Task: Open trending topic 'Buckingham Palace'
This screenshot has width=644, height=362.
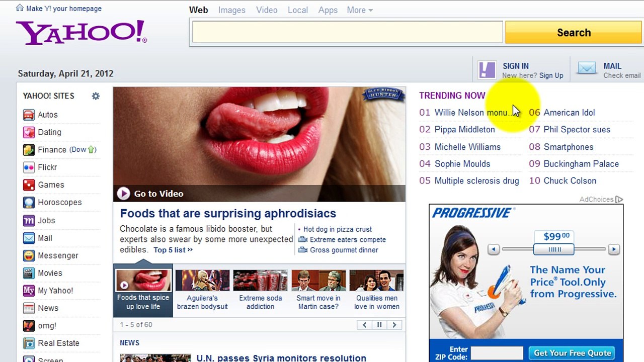Action: [x=582, y=164]
